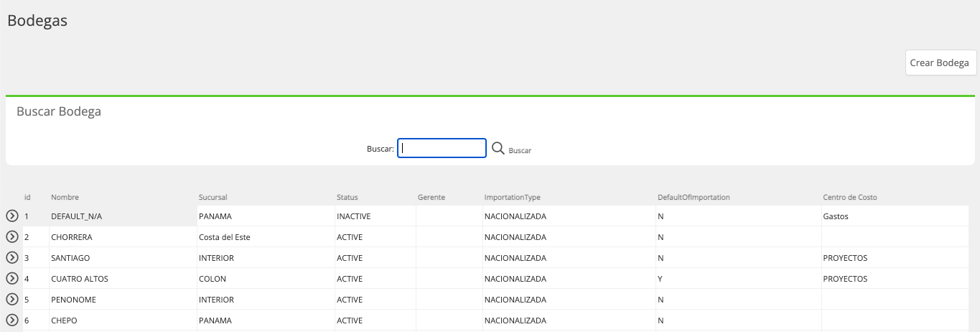The width and height of the screenshot is (980, 332).
Task: Select the CHEPO name cell
Action: 122,321
